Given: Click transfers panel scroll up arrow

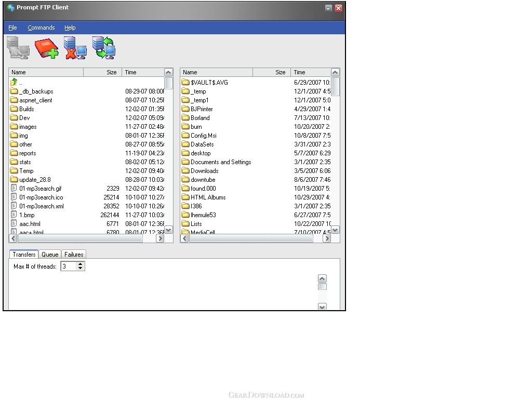Looking at the screenshot, I should (322, 278).
